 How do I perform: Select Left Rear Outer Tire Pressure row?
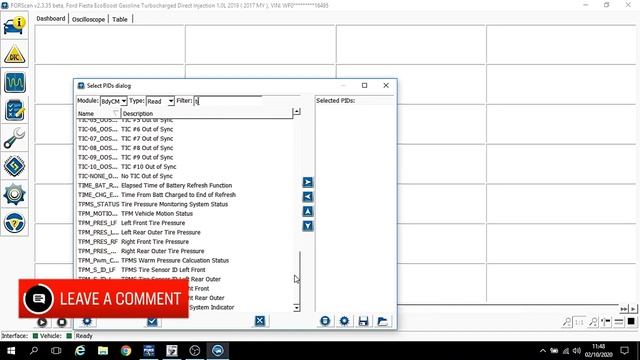[x=184, y=232]
